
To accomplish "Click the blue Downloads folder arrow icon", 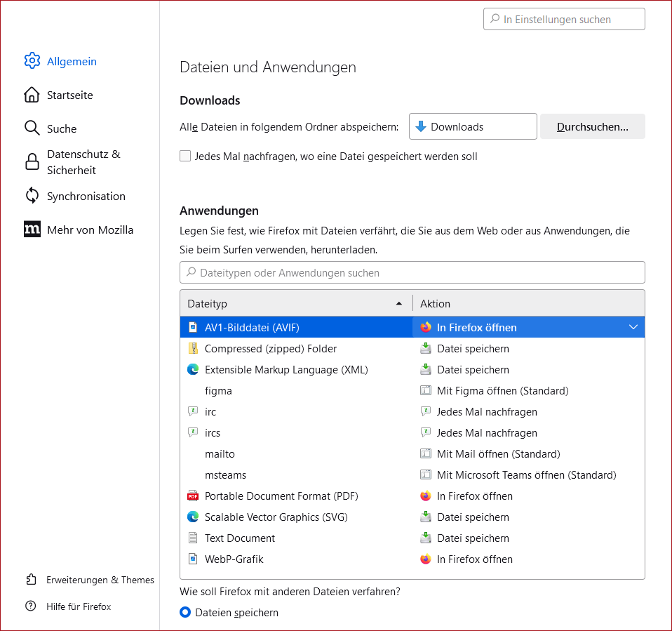I will pyautogui.click(x=421, y=126).
